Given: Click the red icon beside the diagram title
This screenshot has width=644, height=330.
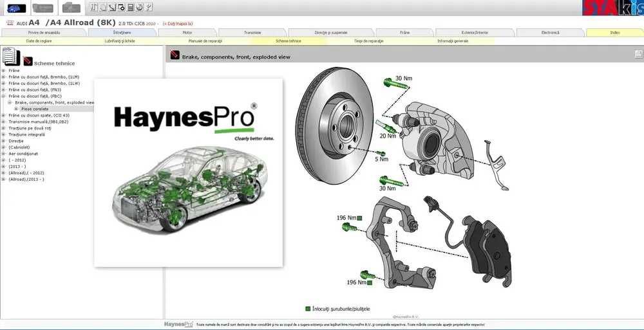Looking at the screenshot, I should coord(175,55).
